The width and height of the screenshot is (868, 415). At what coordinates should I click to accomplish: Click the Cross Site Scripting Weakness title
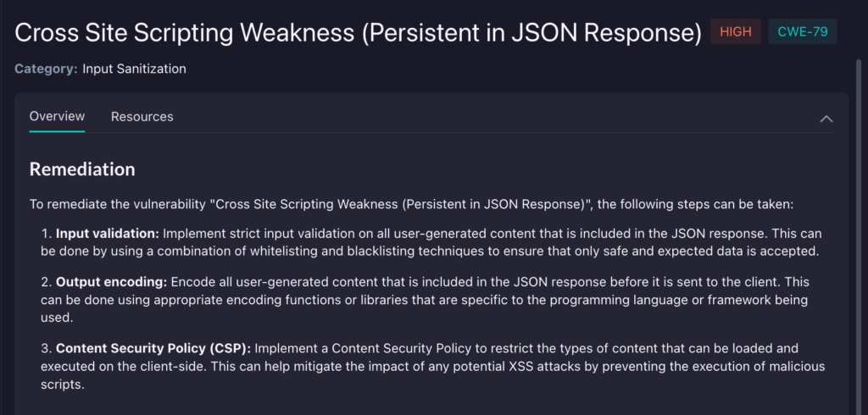358,32
